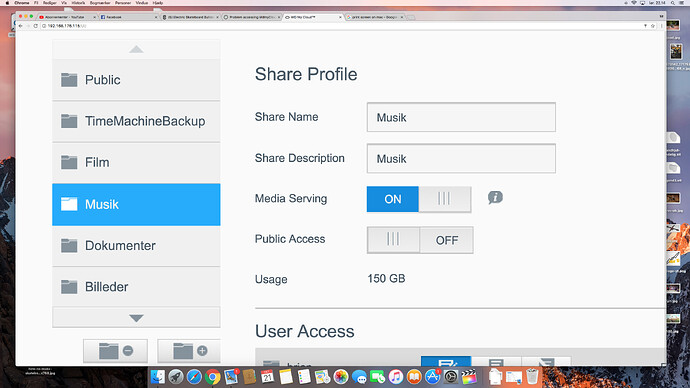Click the address bar showing 192.168 address
Viewport: 690px width, 388px height.
tap(343, 26)
